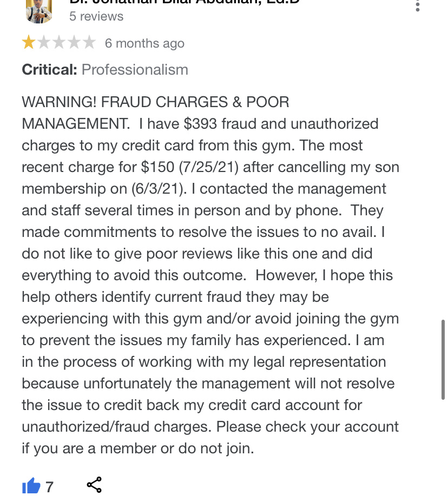Click the "(7/25/21)" date in review
The image size is (448, 502).
(x=209, y=167)
